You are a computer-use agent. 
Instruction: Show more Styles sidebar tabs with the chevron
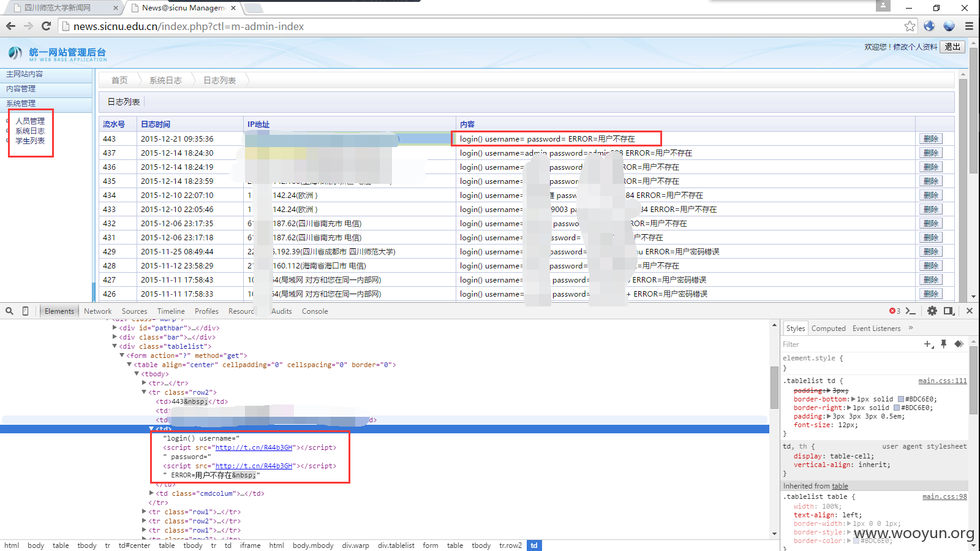911,328
